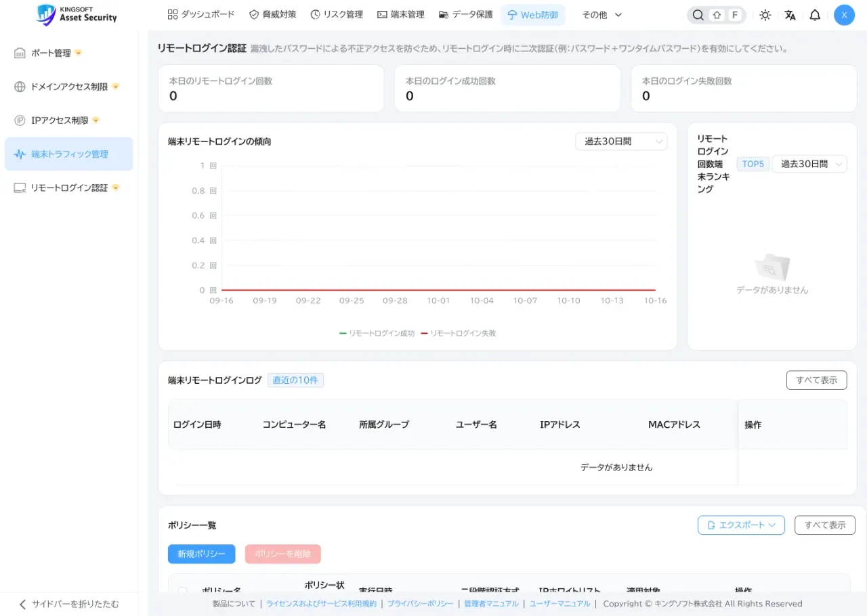Viewport: 867px width, 616px height.
Task: Expand the エクスポート dropdown
Action: pos(741,525)
